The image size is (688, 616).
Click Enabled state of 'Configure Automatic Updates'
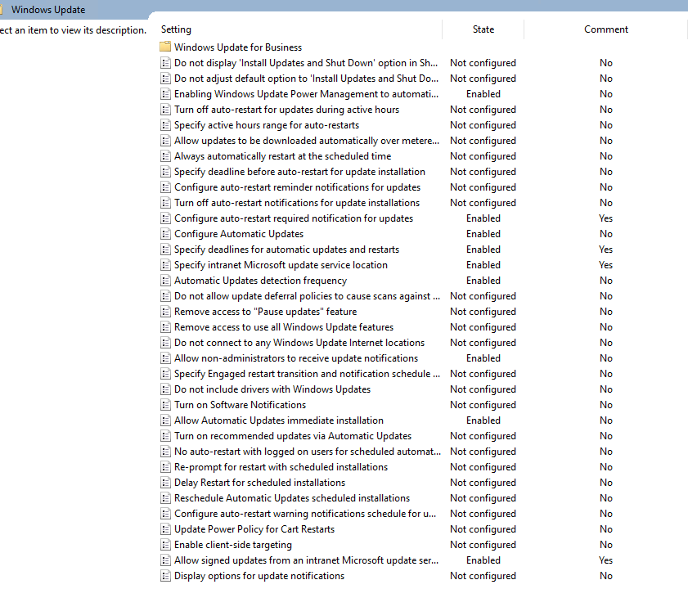483,234
